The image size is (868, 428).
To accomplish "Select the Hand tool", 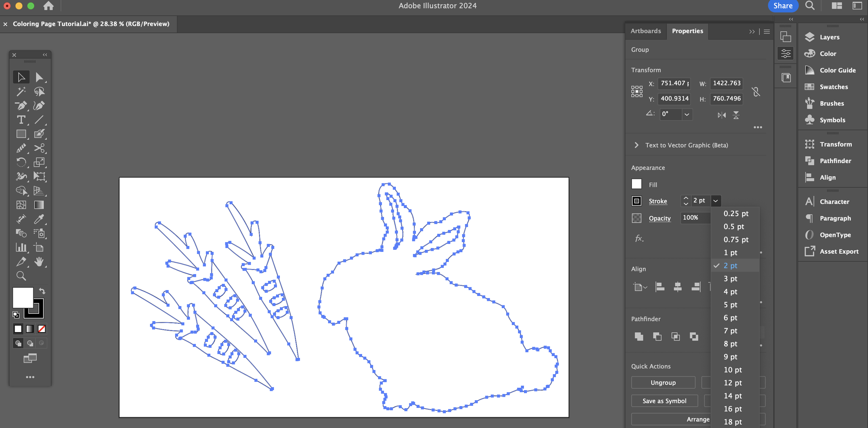I will [39, 262].
